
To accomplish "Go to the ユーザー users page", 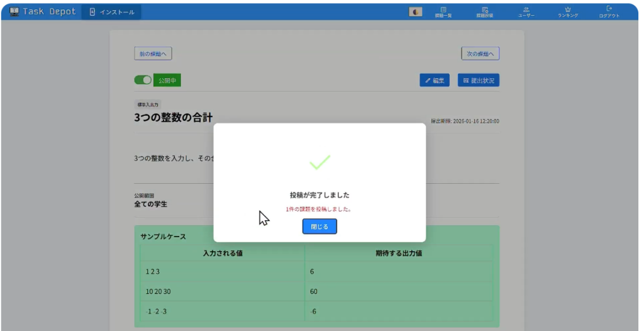I will pos(526,12).
